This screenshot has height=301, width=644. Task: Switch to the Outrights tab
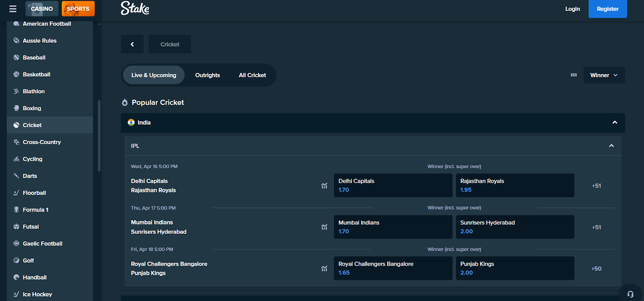[x=208, y=75]
